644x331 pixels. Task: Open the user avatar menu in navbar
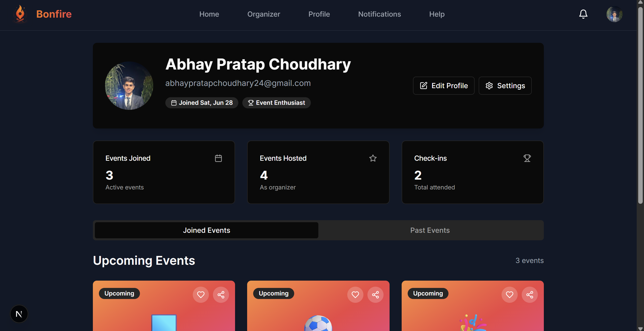pos(614,14)
